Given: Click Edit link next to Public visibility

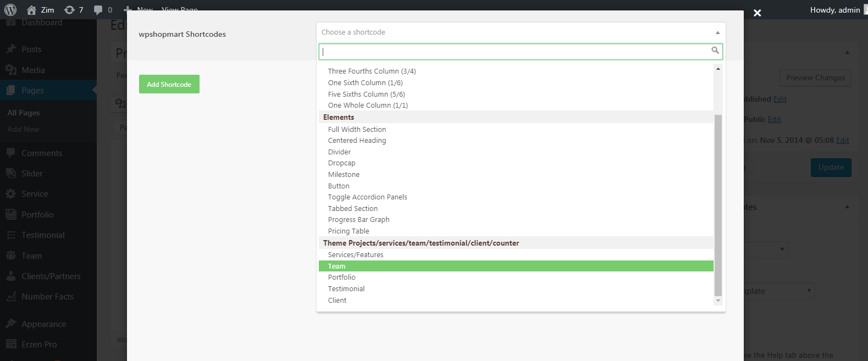Looking at the screenshot, I should click(775, 119).
